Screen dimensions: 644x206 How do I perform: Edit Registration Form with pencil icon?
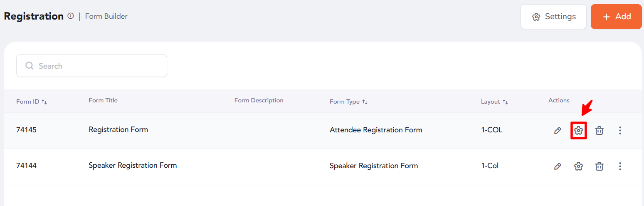558,131
